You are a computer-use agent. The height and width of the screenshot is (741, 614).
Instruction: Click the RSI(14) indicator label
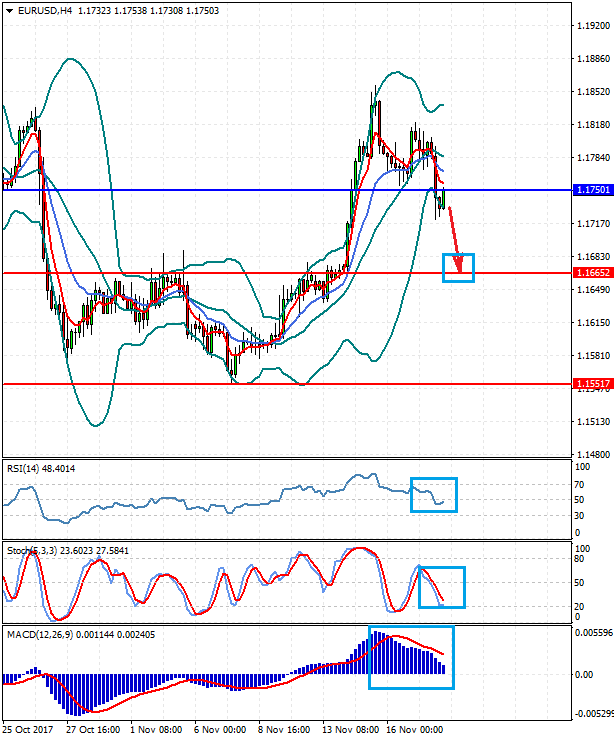point(26,468)
